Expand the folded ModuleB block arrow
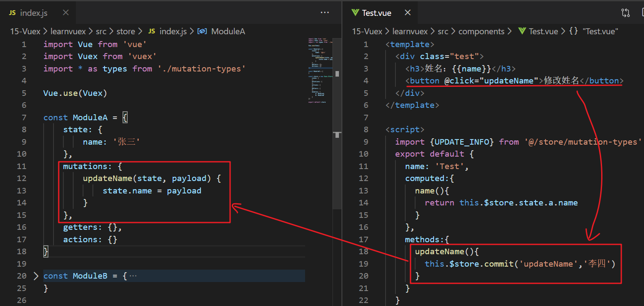This screenshot has height=306, width=644. pos(36,276)
